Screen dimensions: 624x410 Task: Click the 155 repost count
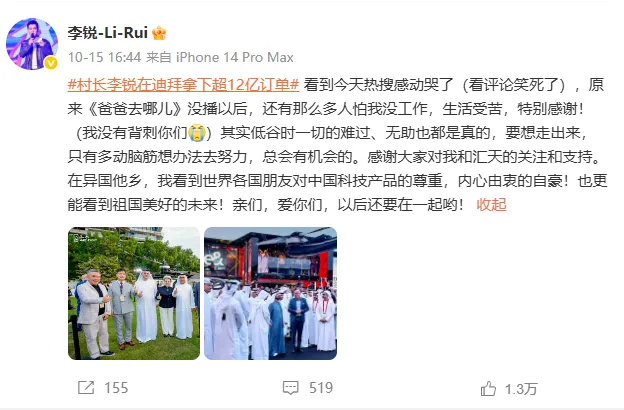[116, 388]
